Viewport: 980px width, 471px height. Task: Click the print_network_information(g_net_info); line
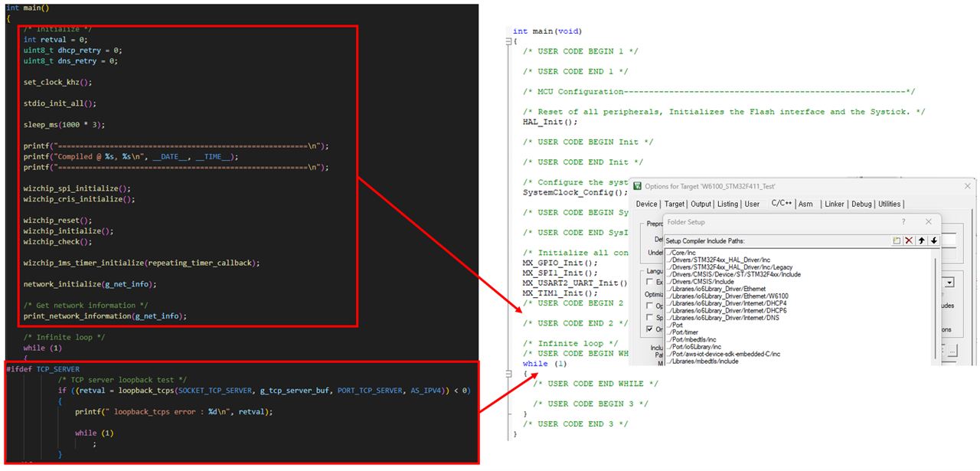click(x=105, y=316)
